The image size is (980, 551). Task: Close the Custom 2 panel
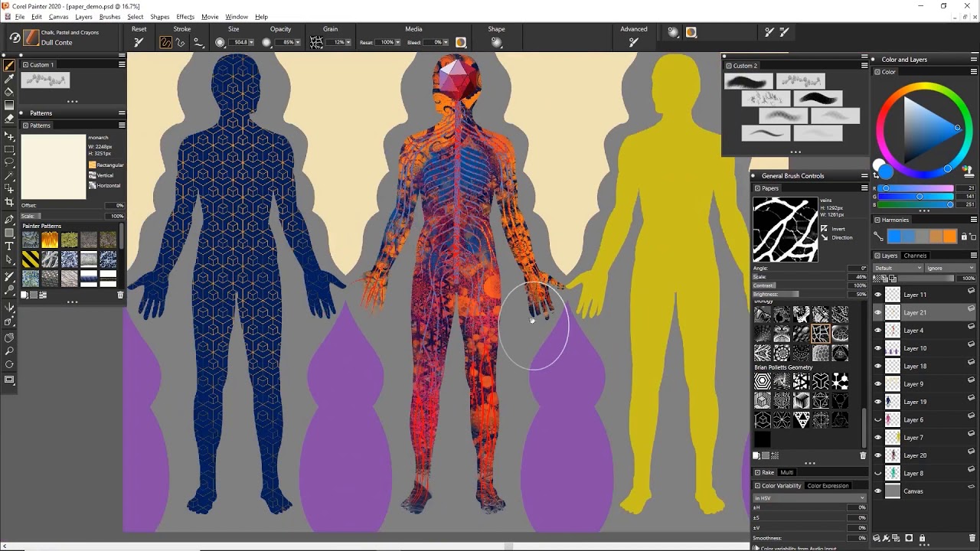click(x=728, y=66)
